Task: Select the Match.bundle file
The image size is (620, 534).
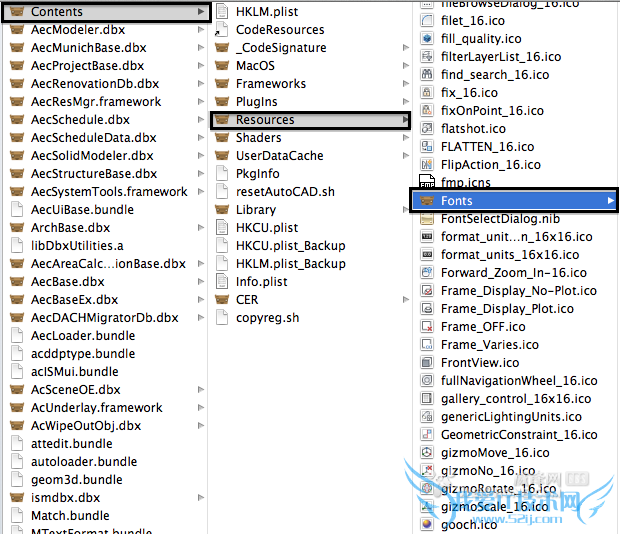Action: coord(70,515)
